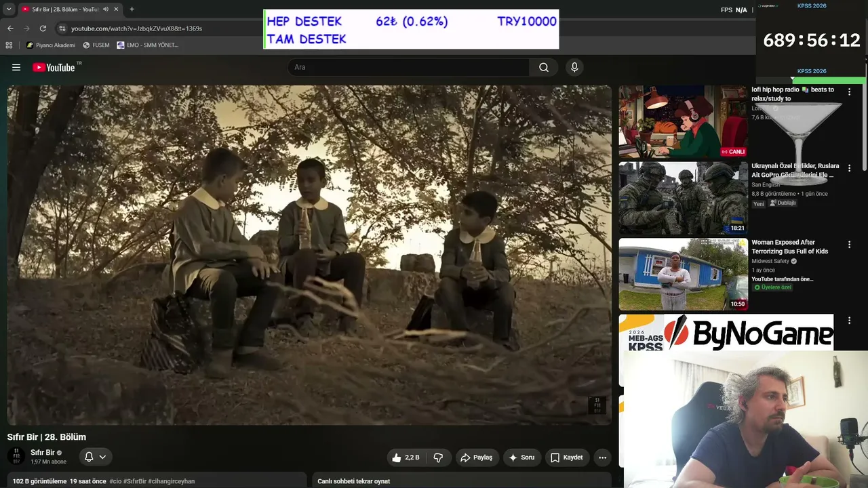The image size is (868, 488).
Task: Like the video with the thumbs-up button
Action: pyautogui.click(x=406, y=457)
